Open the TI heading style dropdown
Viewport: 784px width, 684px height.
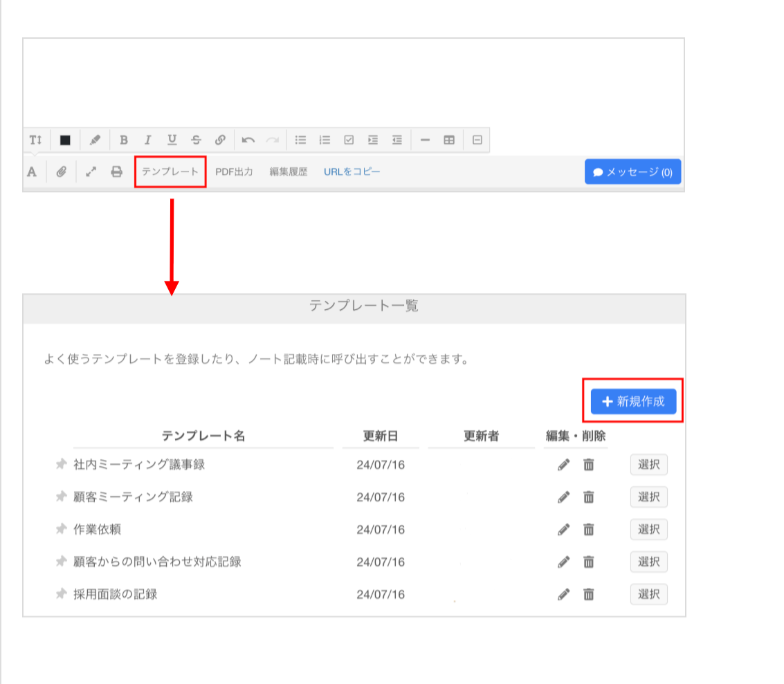click(35, 140)
